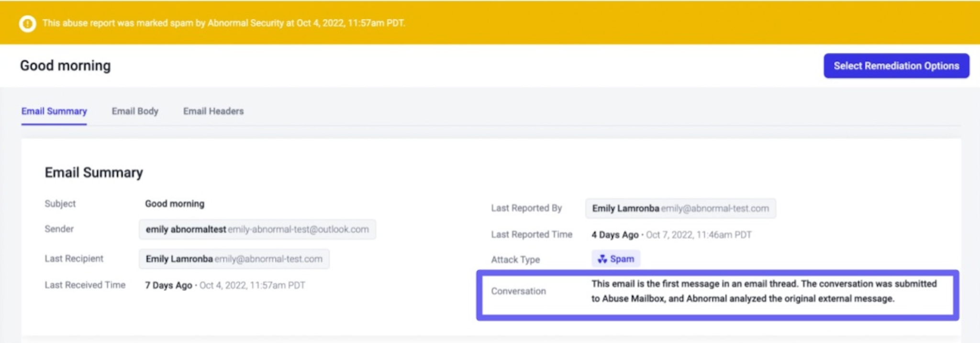This screenshot has height=343, width=980.
Task: Click the Spam attack type badge
Action: tap(616, 259)
